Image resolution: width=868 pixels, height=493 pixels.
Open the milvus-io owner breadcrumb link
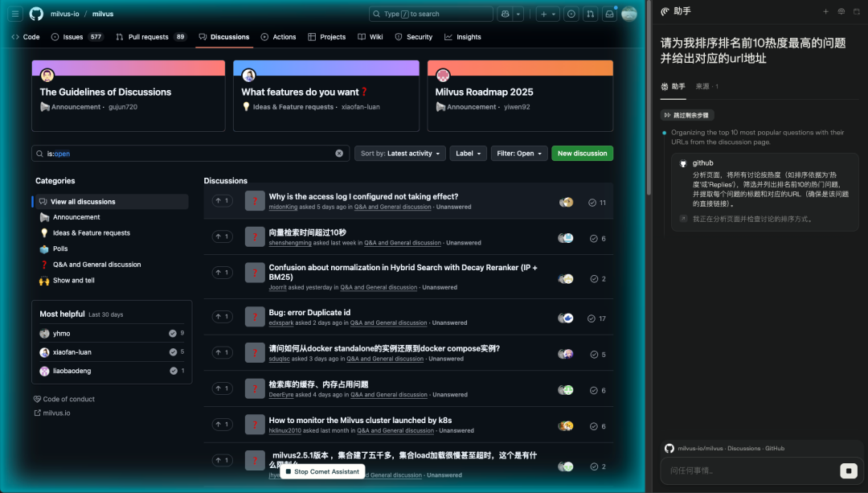[x=65, y=14]
